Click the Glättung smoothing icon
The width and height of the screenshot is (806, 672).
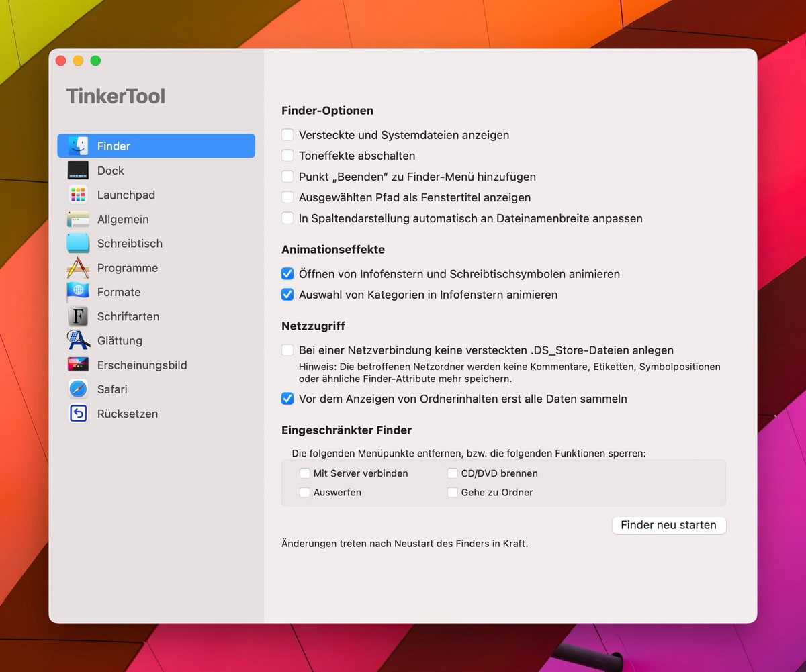click(x=78, y=340)
